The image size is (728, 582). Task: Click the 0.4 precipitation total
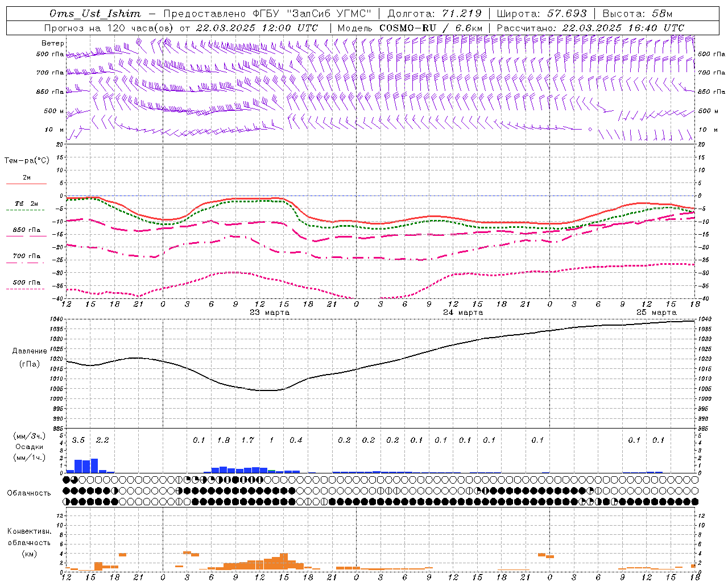[296, 440]
